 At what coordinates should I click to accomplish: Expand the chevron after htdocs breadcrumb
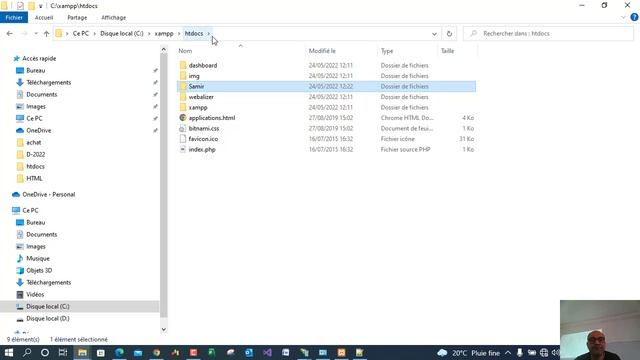(209, 33)
